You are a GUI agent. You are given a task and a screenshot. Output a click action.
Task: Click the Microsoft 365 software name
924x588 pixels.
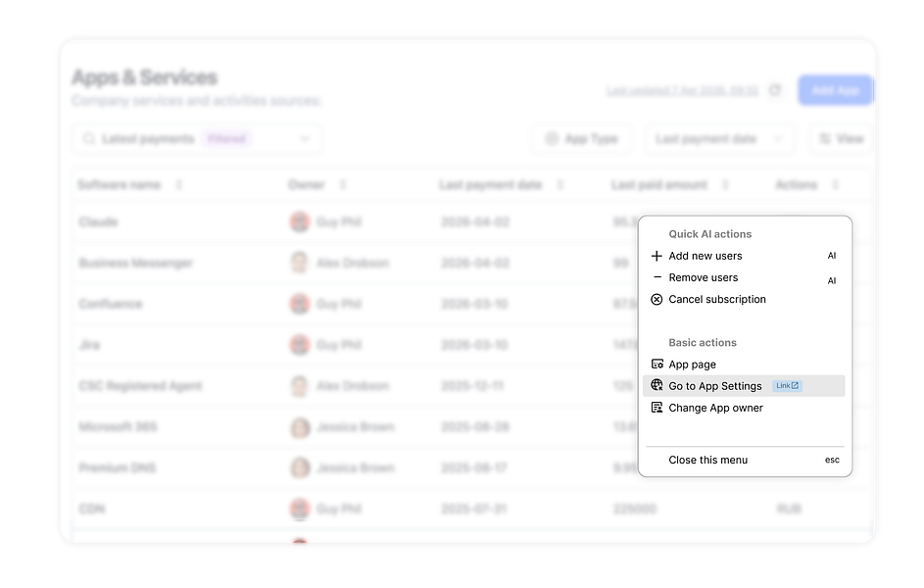coord(118,426)
